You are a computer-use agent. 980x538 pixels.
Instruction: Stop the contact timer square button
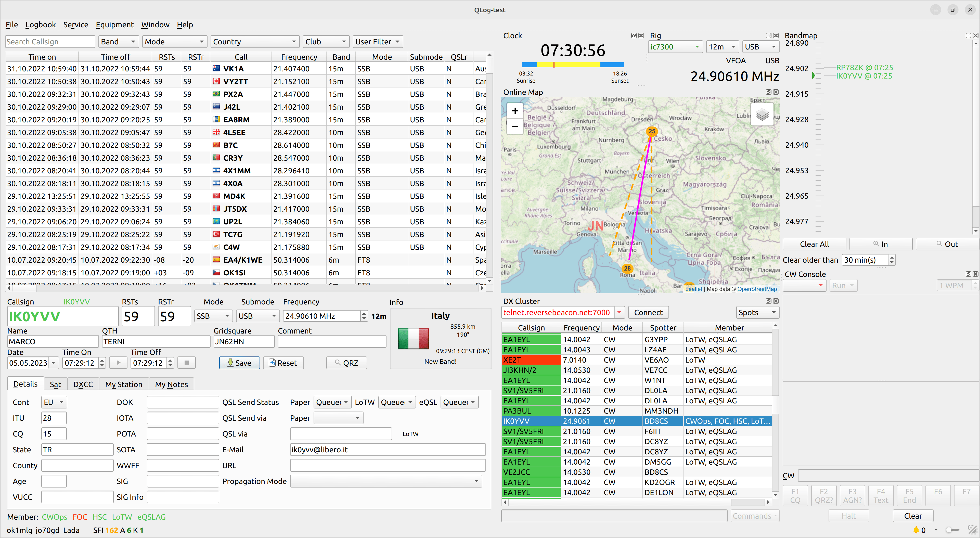[x=186, y=363]
